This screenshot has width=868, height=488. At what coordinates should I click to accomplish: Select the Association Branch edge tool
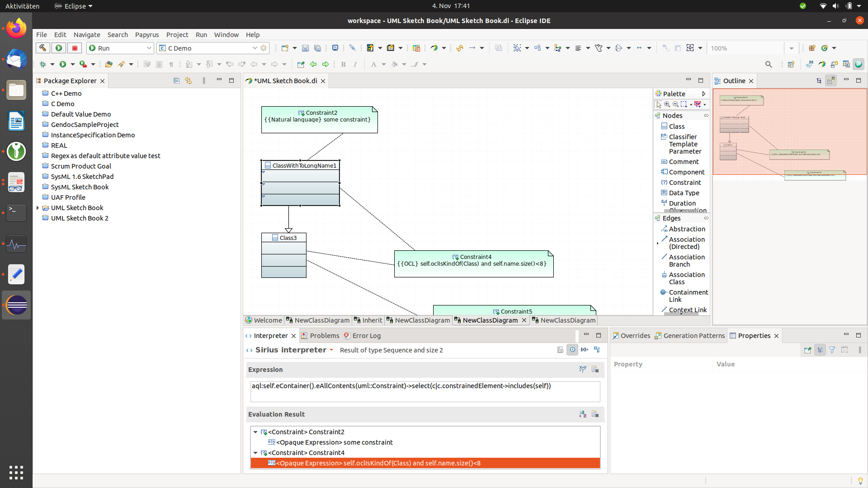click(684, 260)
